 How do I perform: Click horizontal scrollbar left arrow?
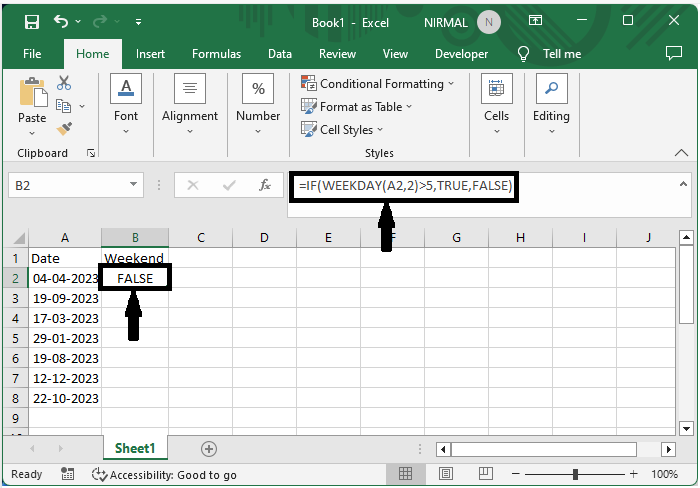click(x=443, y=449)
